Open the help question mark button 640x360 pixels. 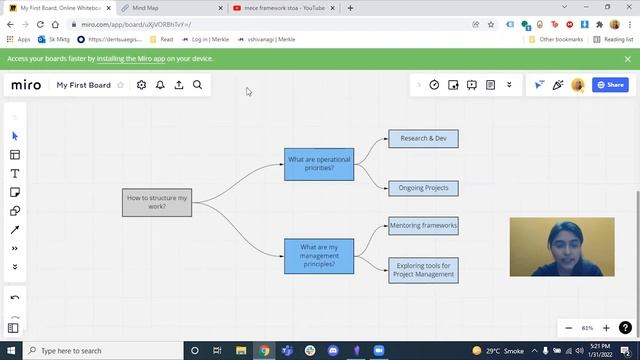click(x=625, y=328)
